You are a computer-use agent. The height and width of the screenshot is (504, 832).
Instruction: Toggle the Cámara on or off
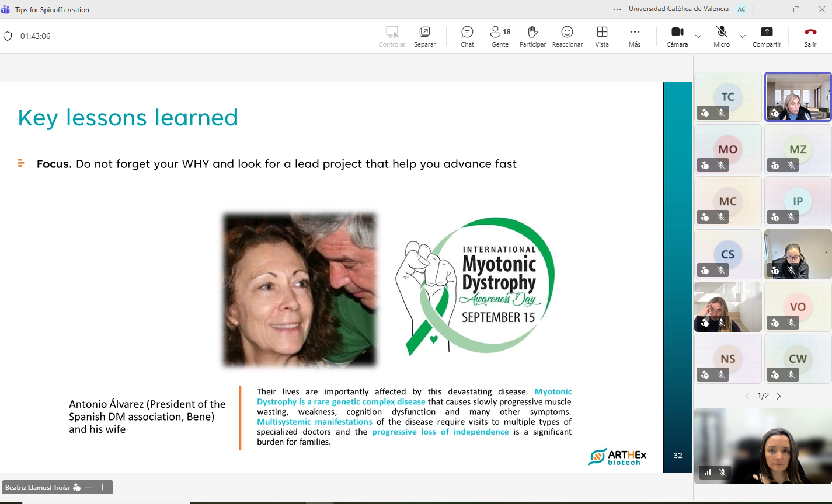tap(677, 36)
